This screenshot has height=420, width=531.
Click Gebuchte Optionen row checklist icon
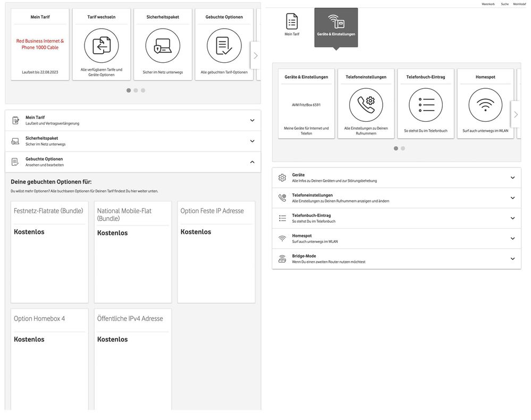pyautogui.click(x=15, y=162)
